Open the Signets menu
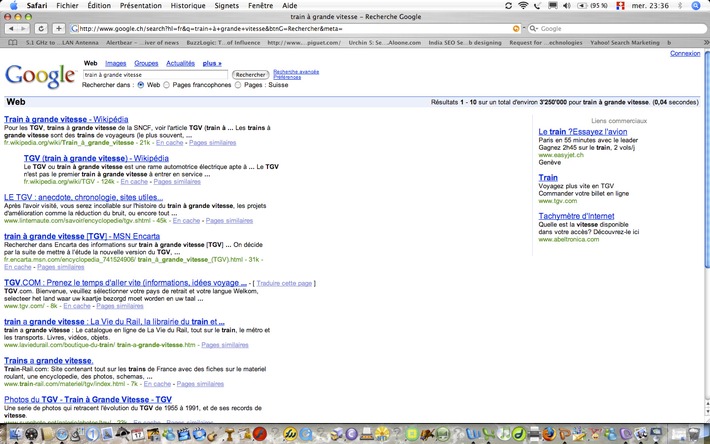The width and height of the screenshot is (710, 444). (x=232, y=6)
